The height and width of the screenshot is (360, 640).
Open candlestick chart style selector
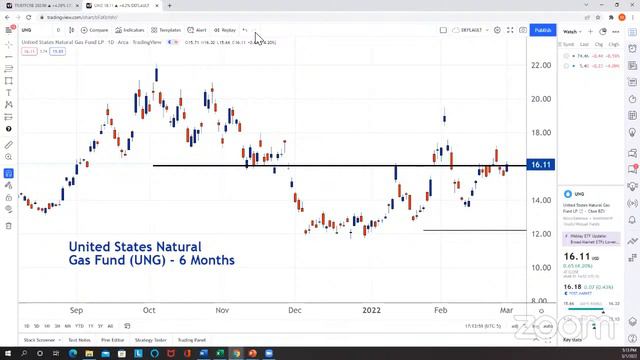pos(72,30)
